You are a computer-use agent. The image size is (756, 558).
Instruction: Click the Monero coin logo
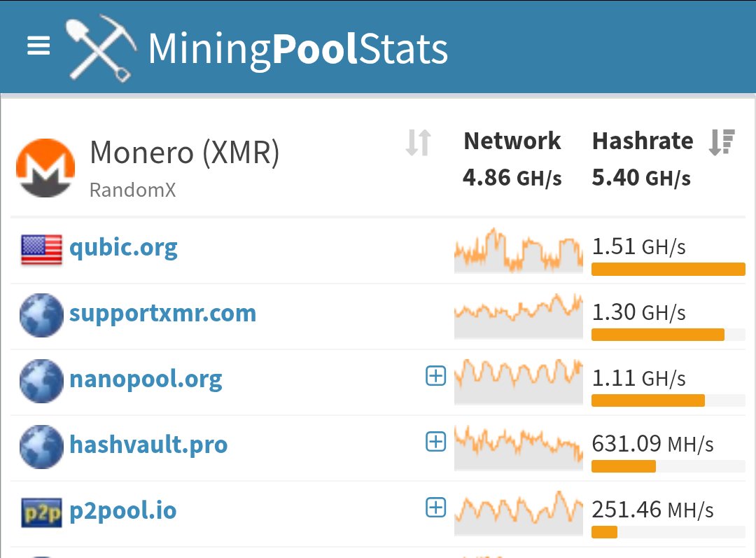45,167
